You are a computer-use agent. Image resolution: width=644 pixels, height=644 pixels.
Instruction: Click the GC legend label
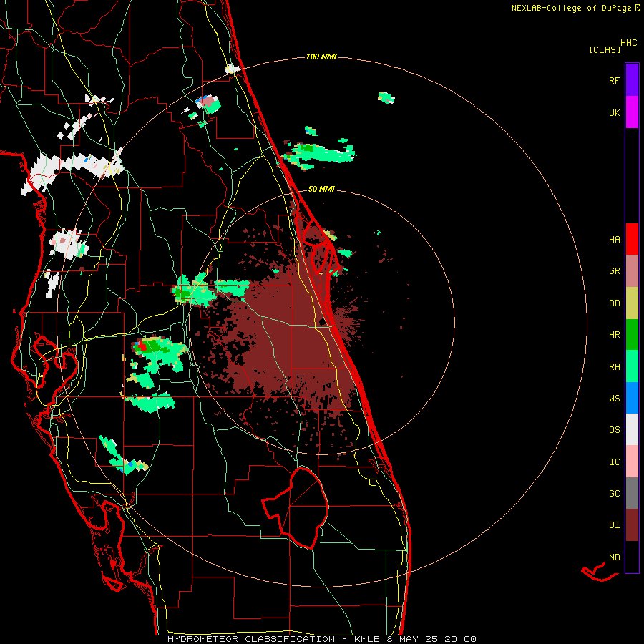[x=614, y=494]
